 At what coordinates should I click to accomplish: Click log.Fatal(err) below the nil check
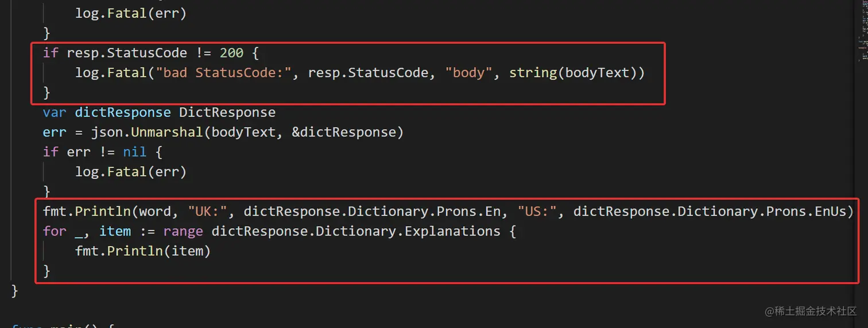click(x=130, y=171)
